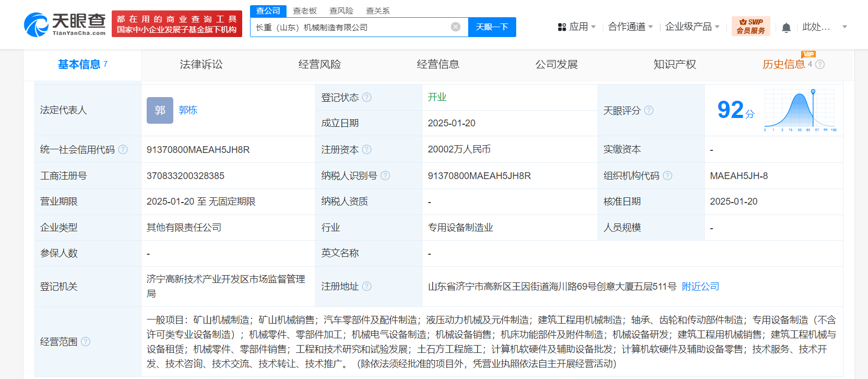Click help icon next to 注册地址

[x=367, y=286]
